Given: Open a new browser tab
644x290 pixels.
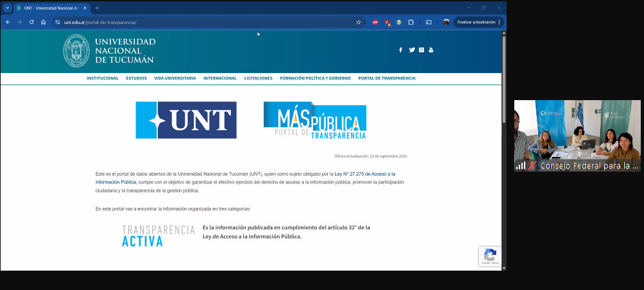Looking at the screenshot, I should [x=97, y=8].
